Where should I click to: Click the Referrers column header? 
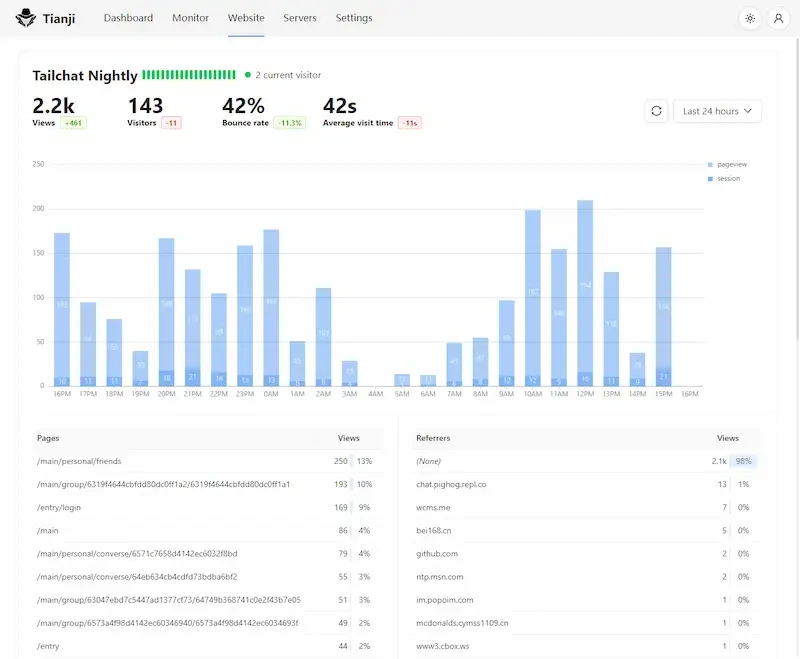(x=433, y=438)
